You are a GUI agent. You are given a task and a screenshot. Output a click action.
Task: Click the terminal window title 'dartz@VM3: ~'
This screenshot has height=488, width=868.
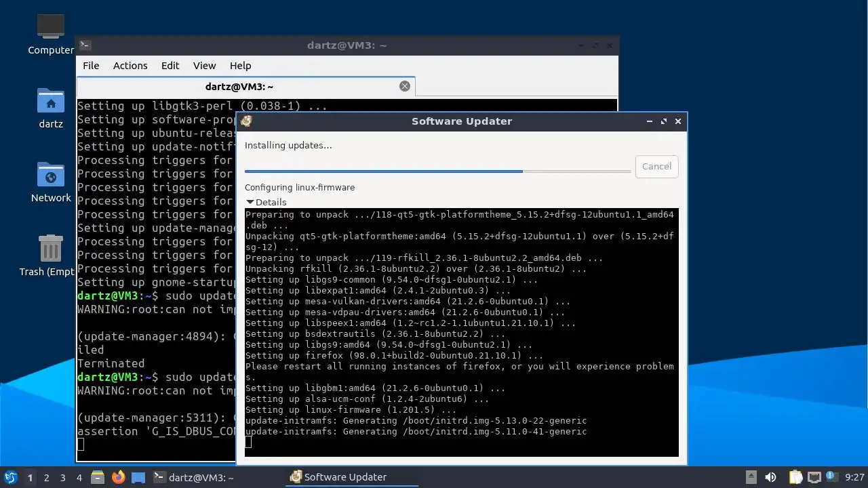[x=347, y=45]
